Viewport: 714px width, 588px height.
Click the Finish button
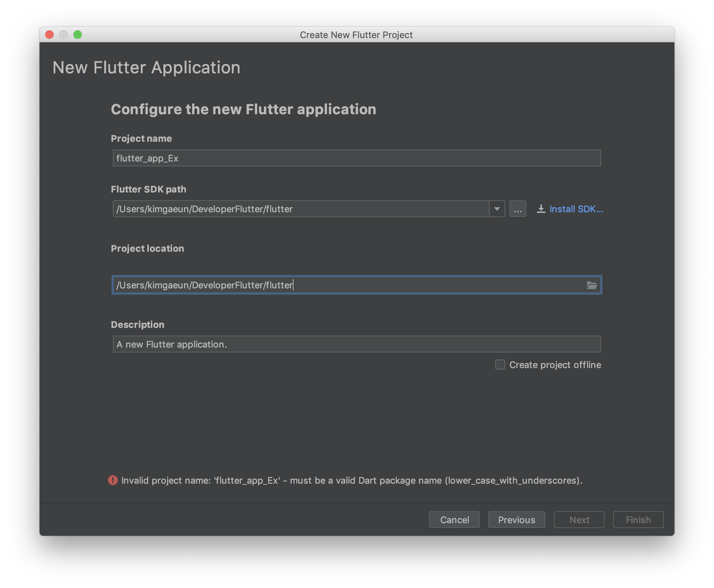pos(638,520)
